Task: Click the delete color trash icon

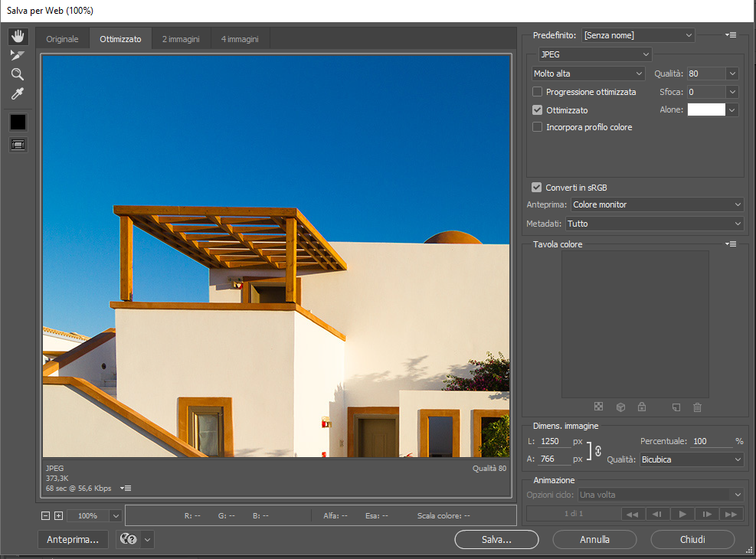Action: [697, 407]
